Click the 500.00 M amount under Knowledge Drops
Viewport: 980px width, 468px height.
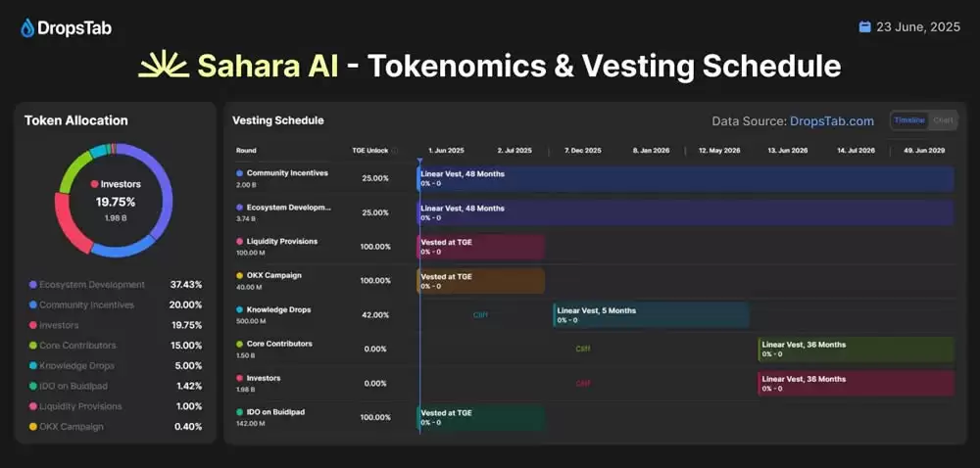(251, 321)
